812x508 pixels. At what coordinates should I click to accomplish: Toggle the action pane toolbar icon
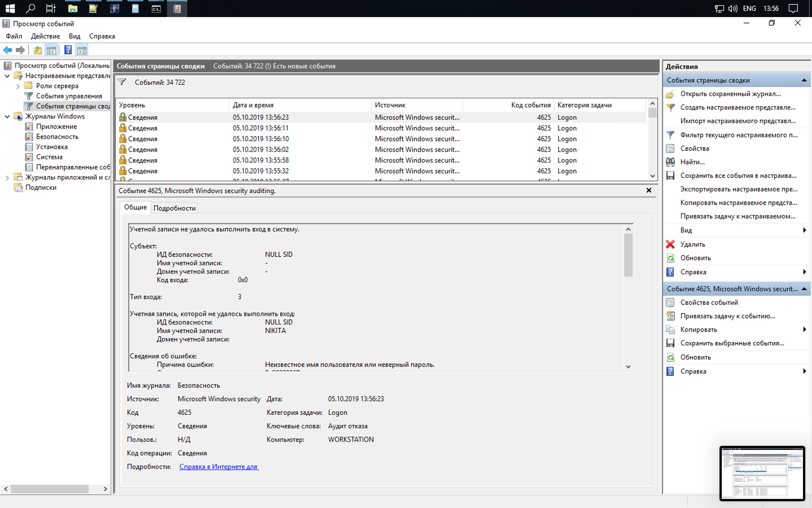pos(82,50)
